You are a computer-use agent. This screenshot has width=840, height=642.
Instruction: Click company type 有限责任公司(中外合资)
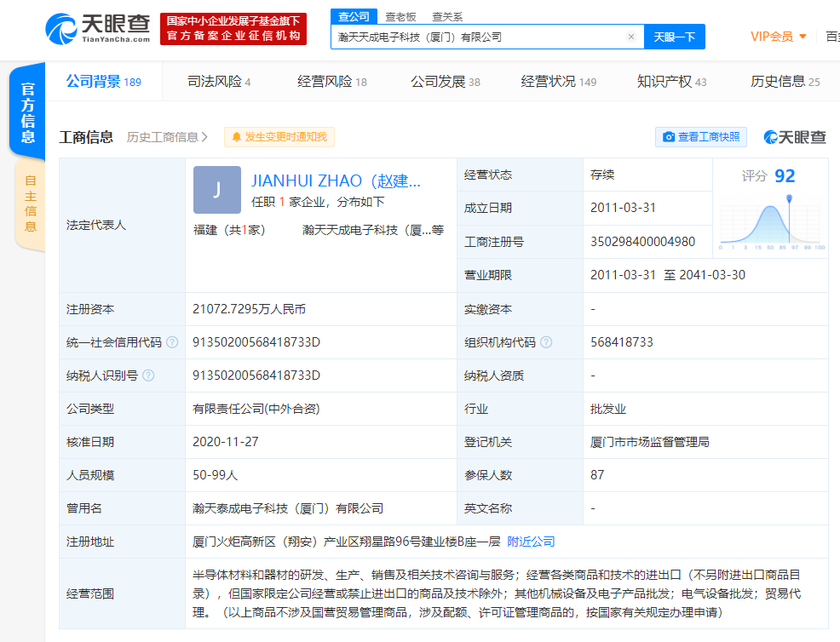256,409
